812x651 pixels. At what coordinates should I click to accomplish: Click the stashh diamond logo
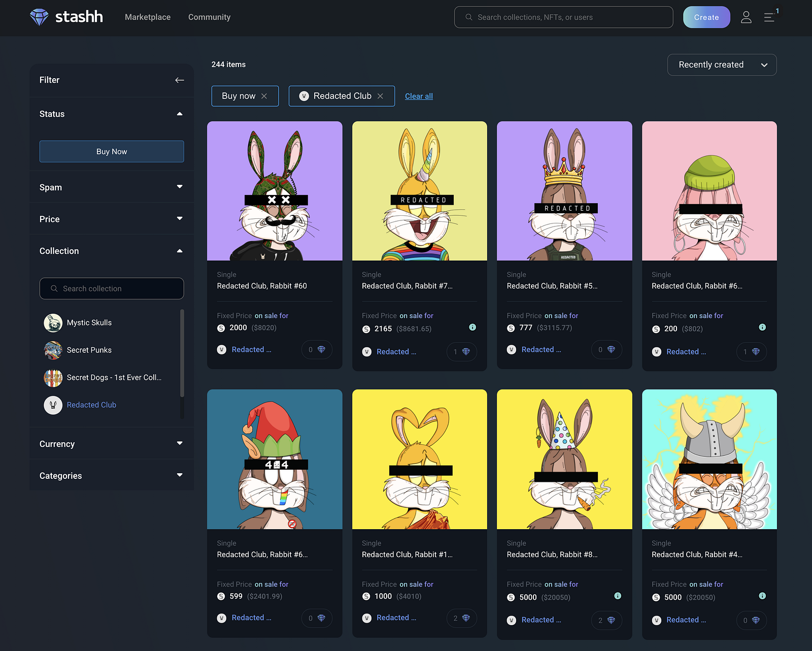(x=39, y=17)
